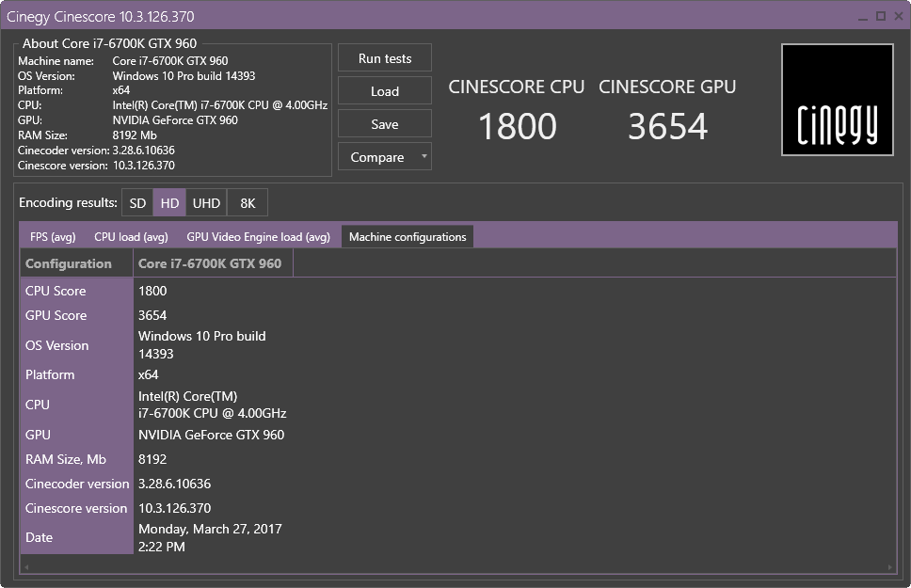Click the Platform row label in table

click(x=50, y=374)
